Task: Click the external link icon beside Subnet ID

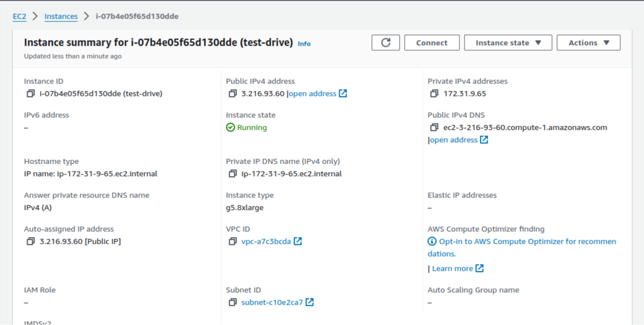Action: tap(309, 302)
